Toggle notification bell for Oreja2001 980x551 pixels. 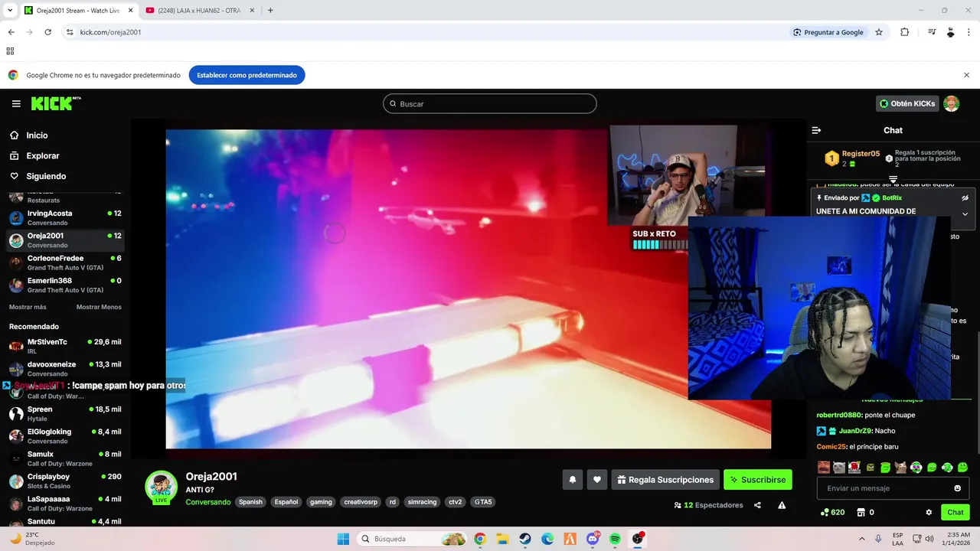[x=572, y=480]
